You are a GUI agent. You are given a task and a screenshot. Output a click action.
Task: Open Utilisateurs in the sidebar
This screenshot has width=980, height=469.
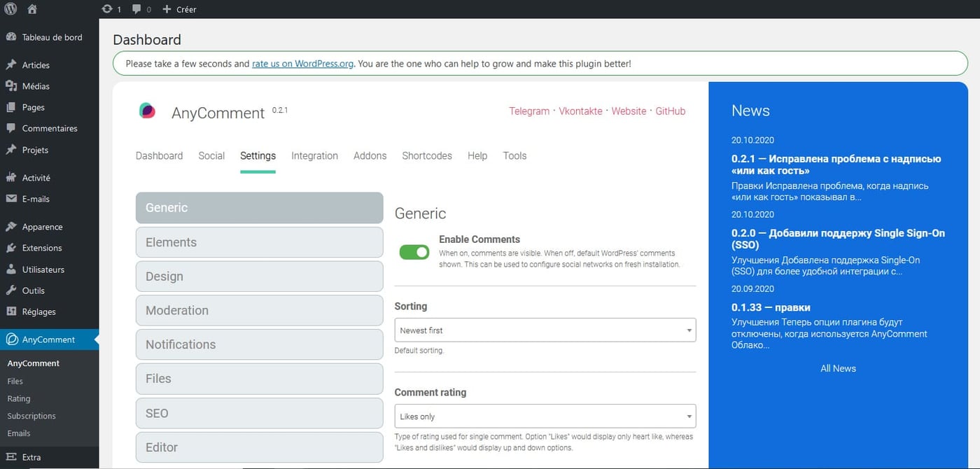pyautogui.click(x=43, y=269)
